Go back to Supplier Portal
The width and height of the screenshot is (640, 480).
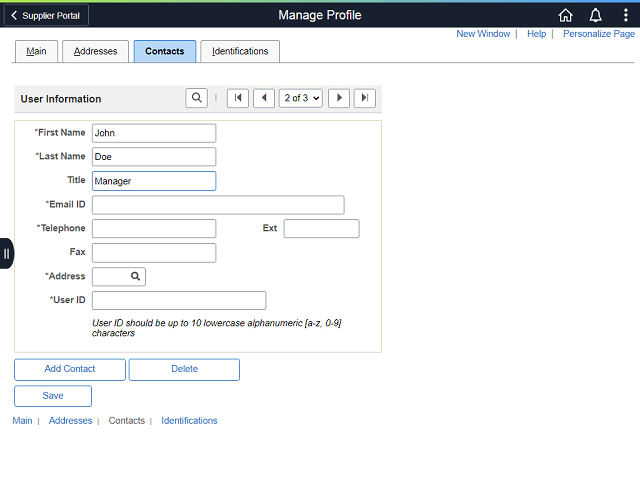point(46,16)
